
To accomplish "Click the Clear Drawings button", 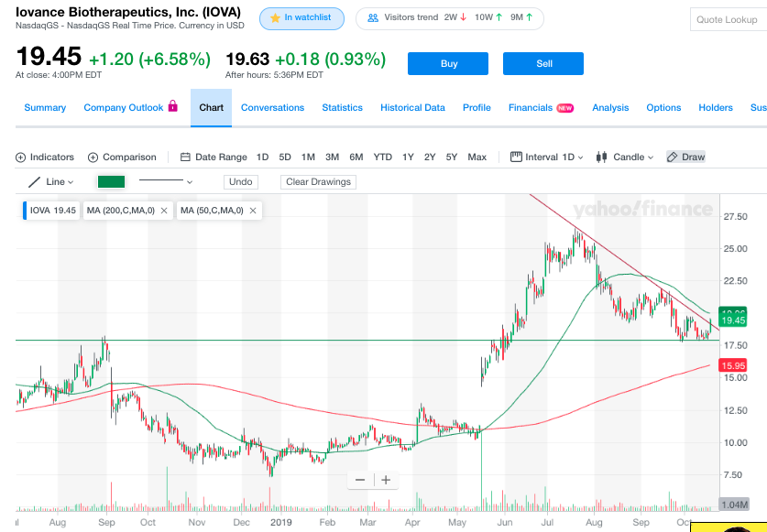I will tap(319, 182).
